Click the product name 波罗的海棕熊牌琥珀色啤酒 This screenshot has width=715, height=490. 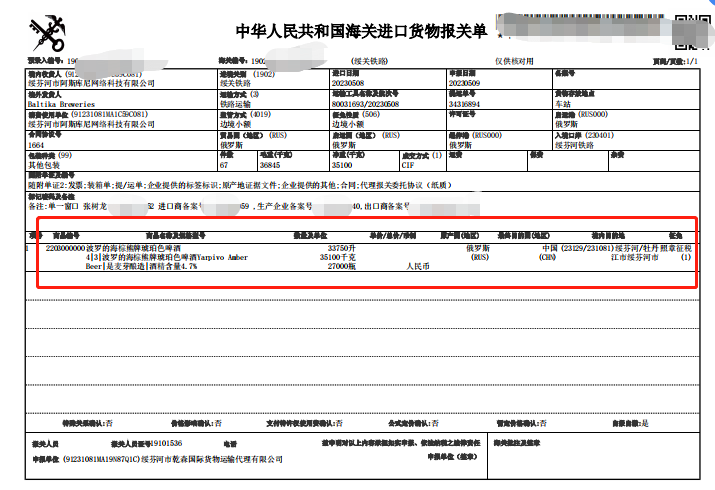click(x=133, y=248)
